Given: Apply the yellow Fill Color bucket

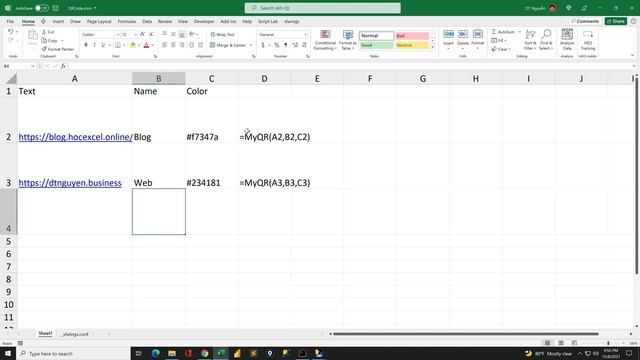Looking at the screenshot, I should pos(133,45).
